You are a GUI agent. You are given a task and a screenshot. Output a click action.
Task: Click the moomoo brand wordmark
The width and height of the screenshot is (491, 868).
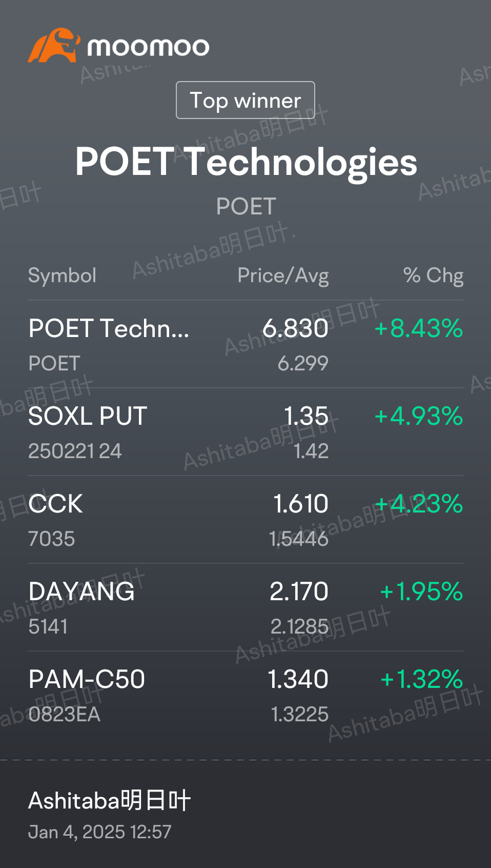click(x=148, y=47)
